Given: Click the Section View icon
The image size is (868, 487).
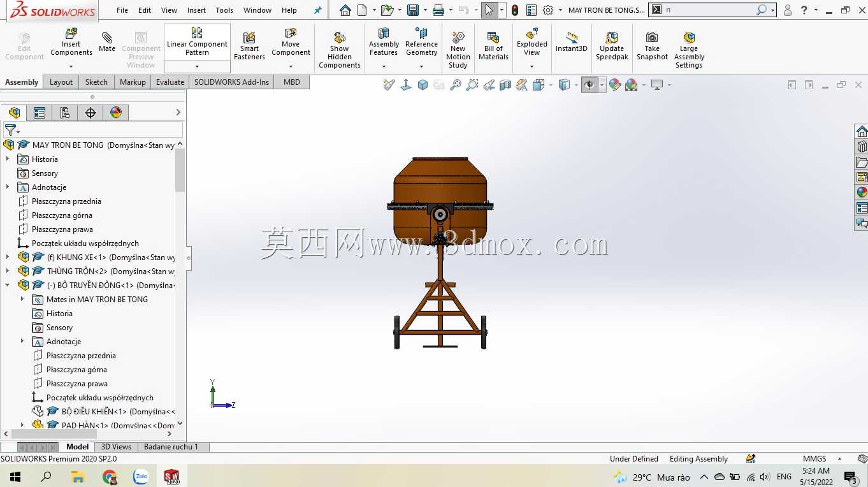Looking at the screenshot, I should point(505,85).
